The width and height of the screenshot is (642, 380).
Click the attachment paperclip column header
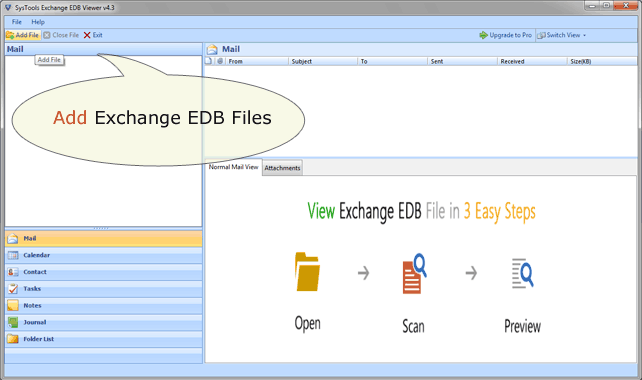point(220,61)
